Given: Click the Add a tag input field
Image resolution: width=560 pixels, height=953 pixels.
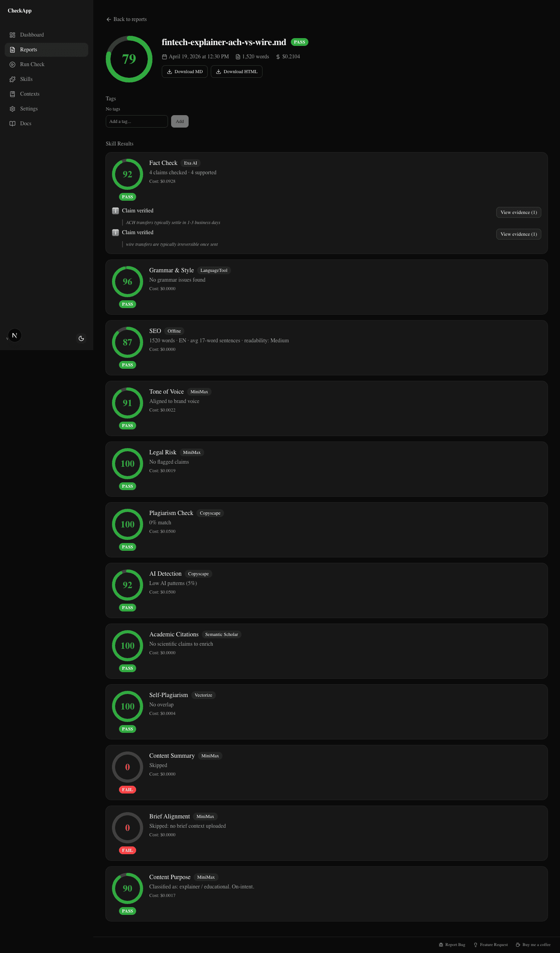Looking at the screenshot, I should tap(136, 121).
